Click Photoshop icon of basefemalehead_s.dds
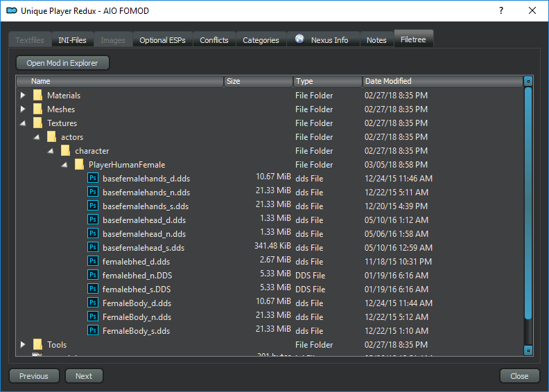This screenshot has width=549, height=392. click(93, 247)
